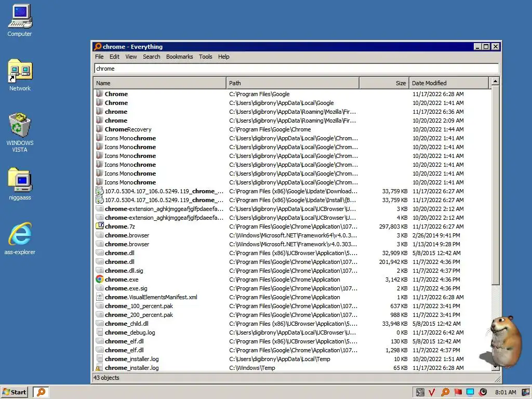The height and width of the screenshot is (399, 532).
Task: Click the date 1/13/2014 9:28 PM
Action: tap(436, 244)
